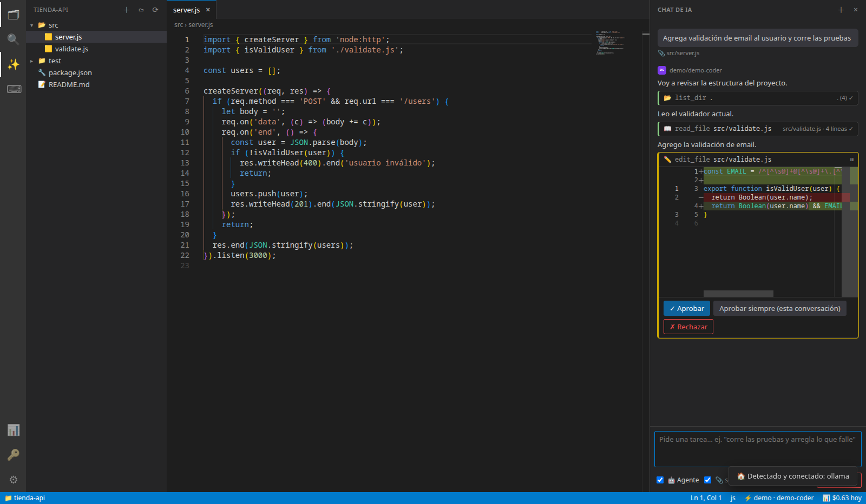Expand the test folder
This screenshot has height=504, width=866.
(31, 61)
